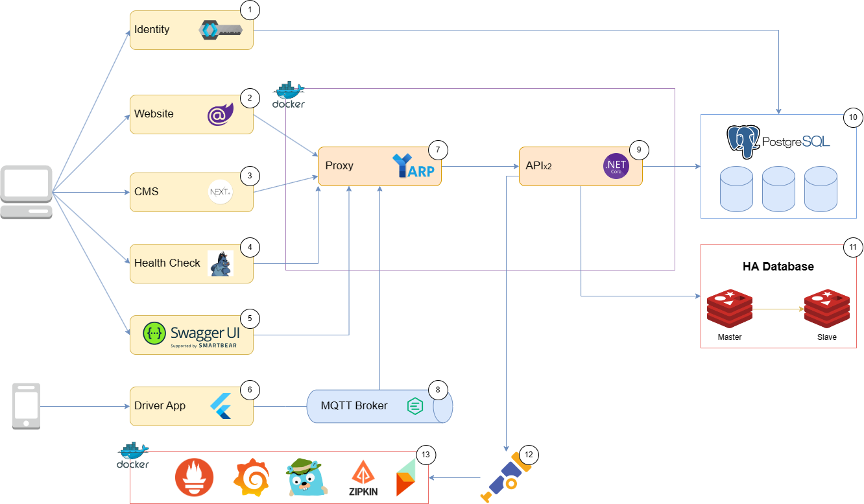Click the green Swagger braces icon

pos(154,333)
